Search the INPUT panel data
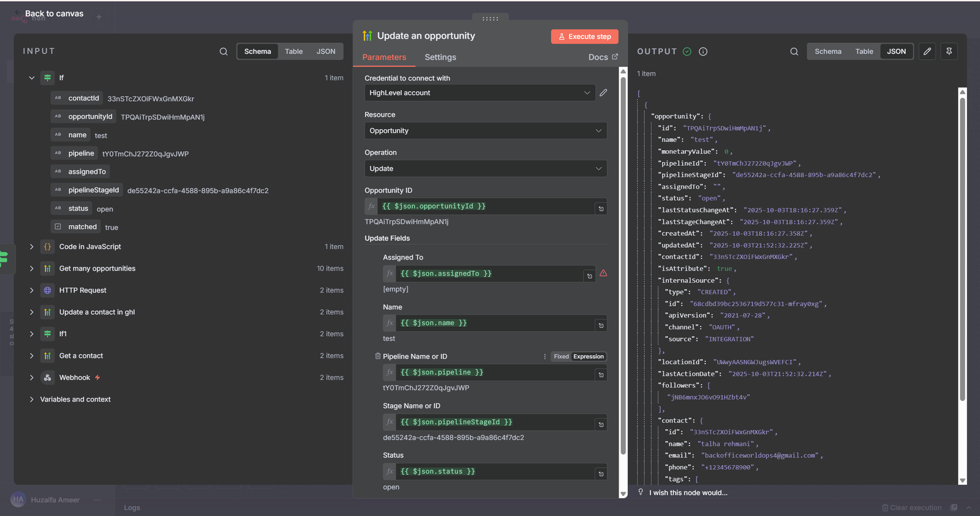The width and height of the screenshot is (980, 516). (224, 51)
